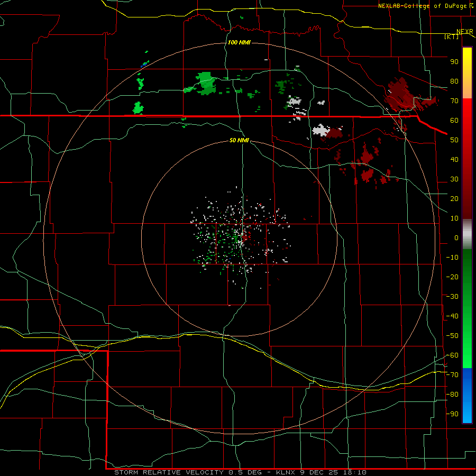Click the 0 value on velocity scale
This screenshot has width=476, height=476.
point(456,238)
